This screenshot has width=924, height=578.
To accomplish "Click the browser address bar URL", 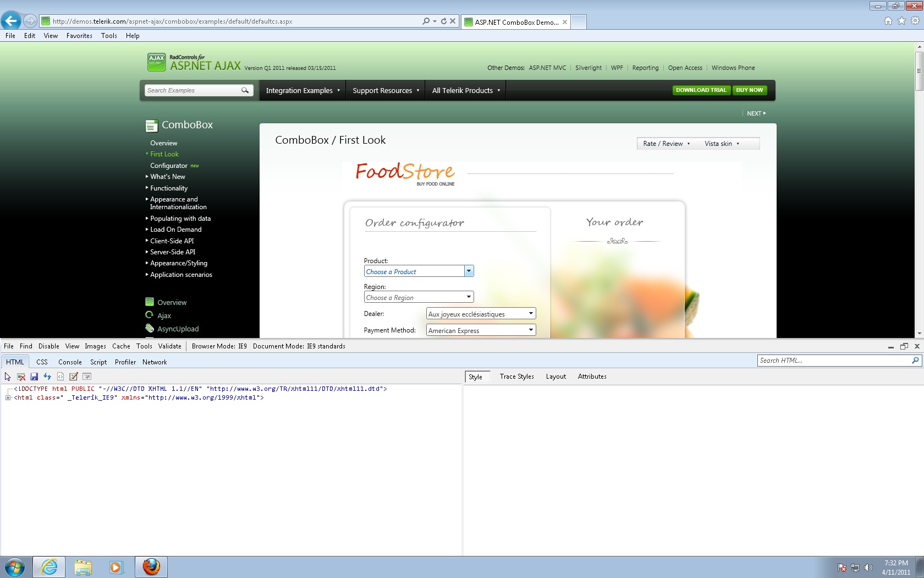I will (173, 21).
